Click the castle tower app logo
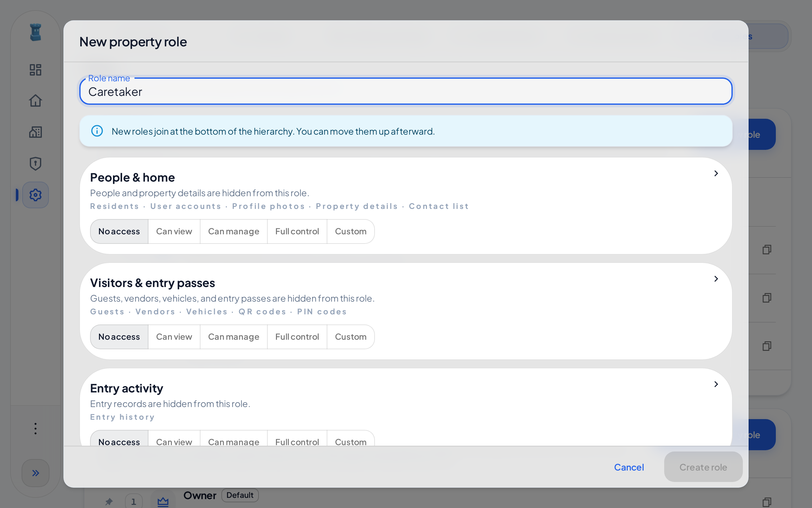The image size is (812, 508). 35,32
